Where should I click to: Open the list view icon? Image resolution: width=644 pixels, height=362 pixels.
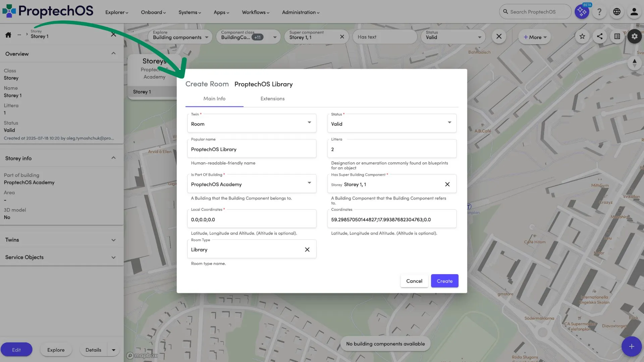click(x=617, y=37)
